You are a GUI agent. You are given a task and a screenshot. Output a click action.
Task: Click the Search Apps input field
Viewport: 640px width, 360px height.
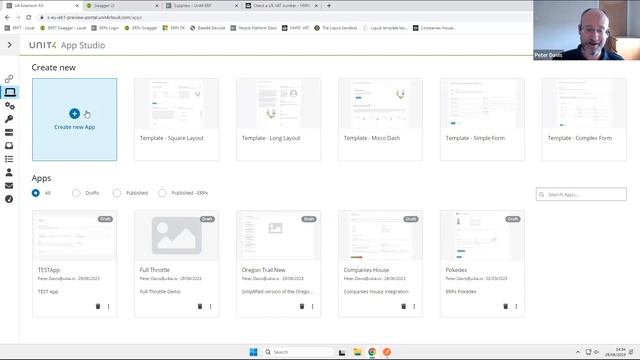[581, 194]
